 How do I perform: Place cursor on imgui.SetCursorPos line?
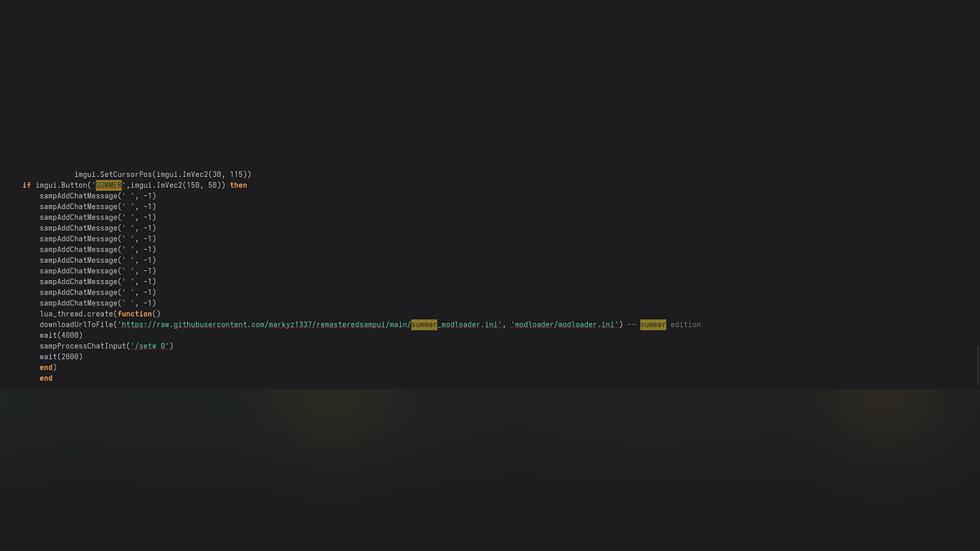point(163,175)
